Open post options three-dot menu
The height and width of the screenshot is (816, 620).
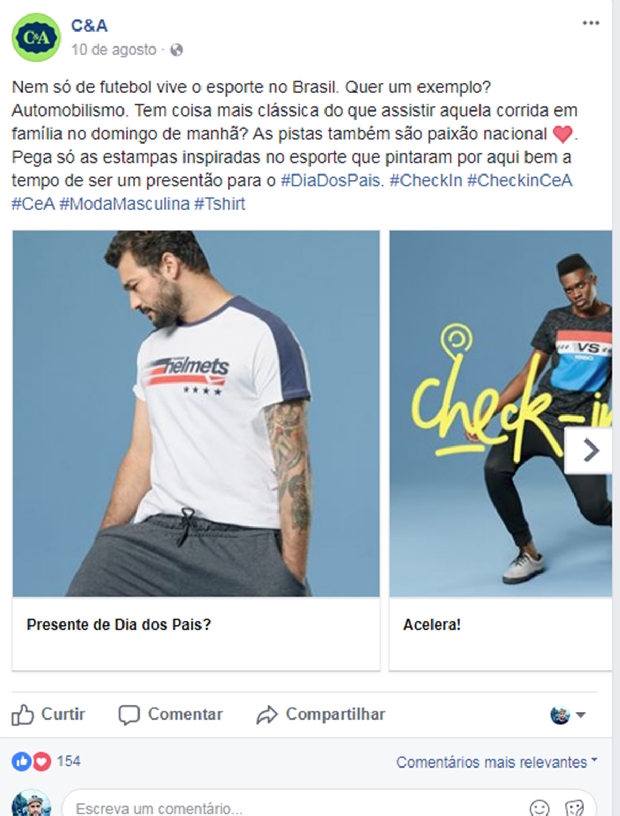point(590,23)
